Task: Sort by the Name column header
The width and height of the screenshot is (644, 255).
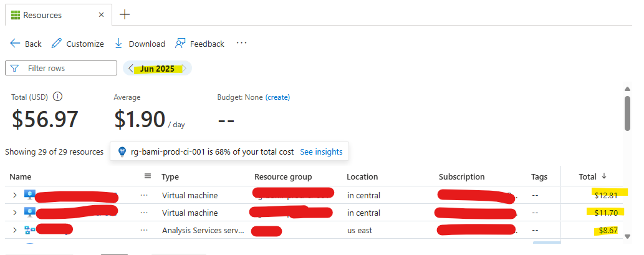Action: (x=21, y=177)
